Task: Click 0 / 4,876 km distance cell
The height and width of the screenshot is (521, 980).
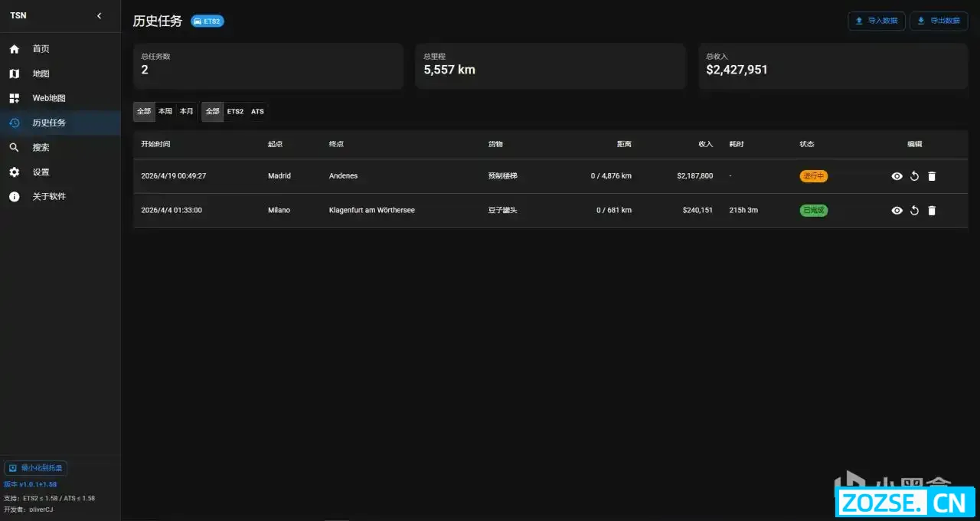Action: point(611,176)
